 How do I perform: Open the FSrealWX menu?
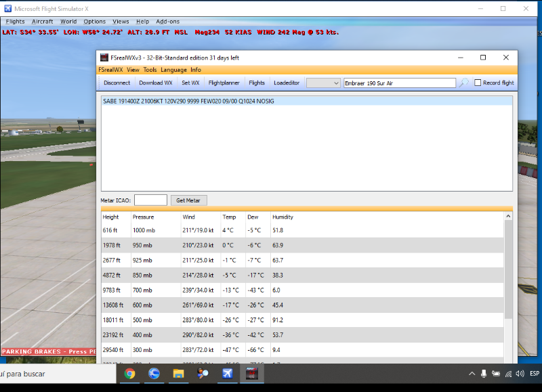point(110,70)
